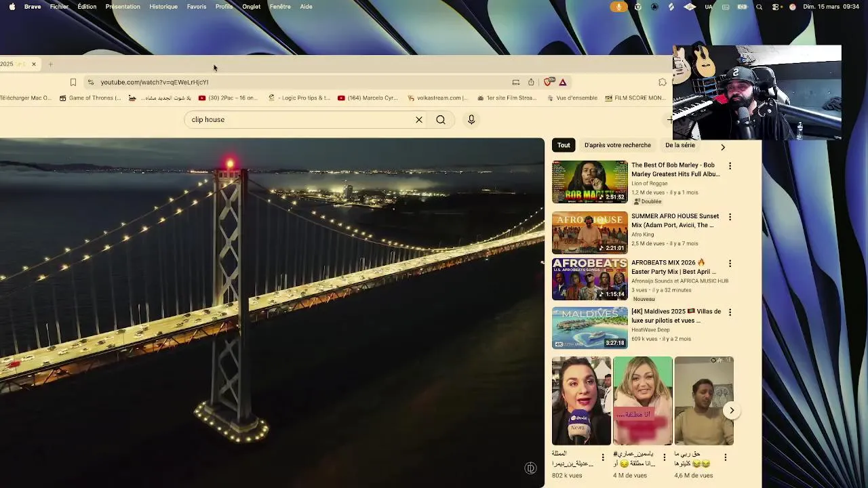Click the cast/picture-in-picture icon in the address bar
Viewport: 868px width, 488px height.
pyautogui.click(x=515, y=82)
